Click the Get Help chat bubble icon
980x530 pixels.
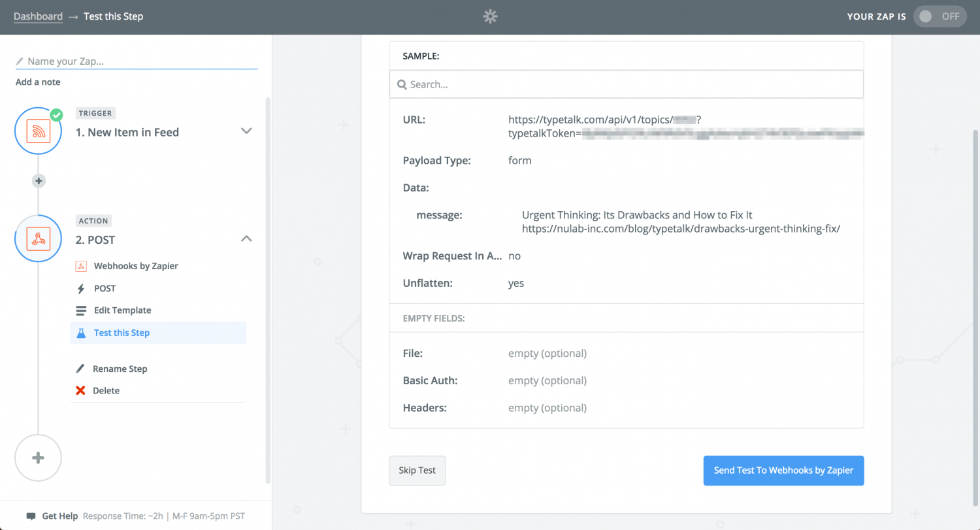click(x=31, y=516)
